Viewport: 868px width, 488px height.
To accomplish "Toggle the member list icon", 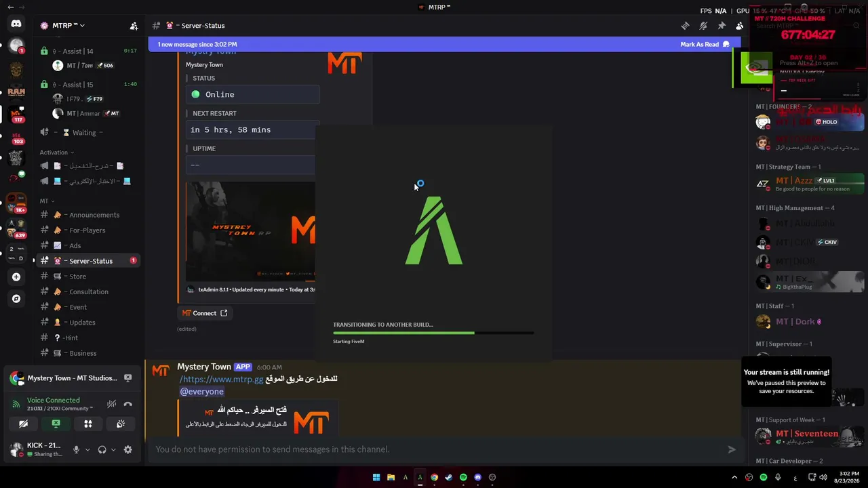I will pyautogui.click(x=739, y=26).
